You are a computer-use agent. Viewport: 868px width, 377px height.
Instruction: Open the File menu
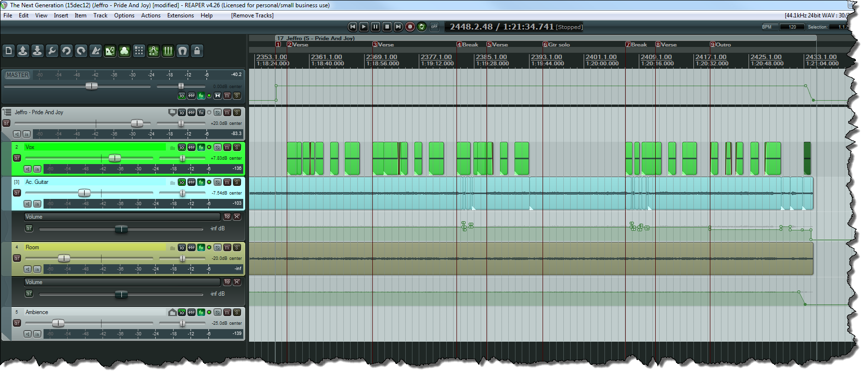8,15
